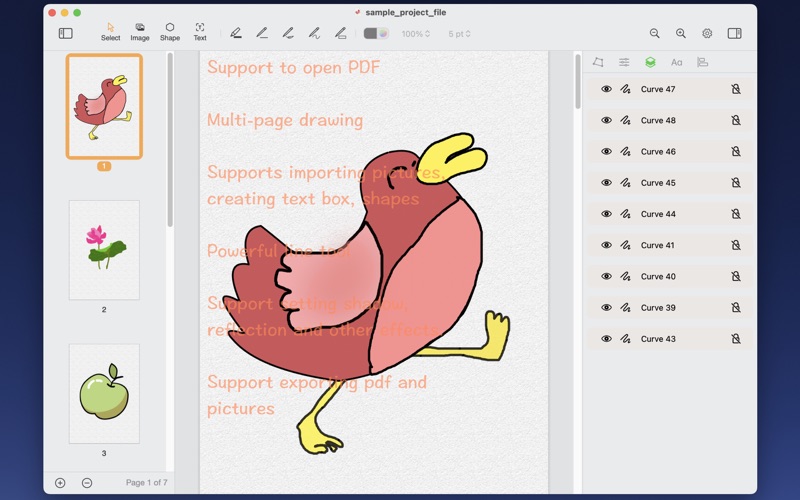Add a new page with plus button
This screenshot has width=800, height=500.
pyautogui.click(x=60, y=483)
